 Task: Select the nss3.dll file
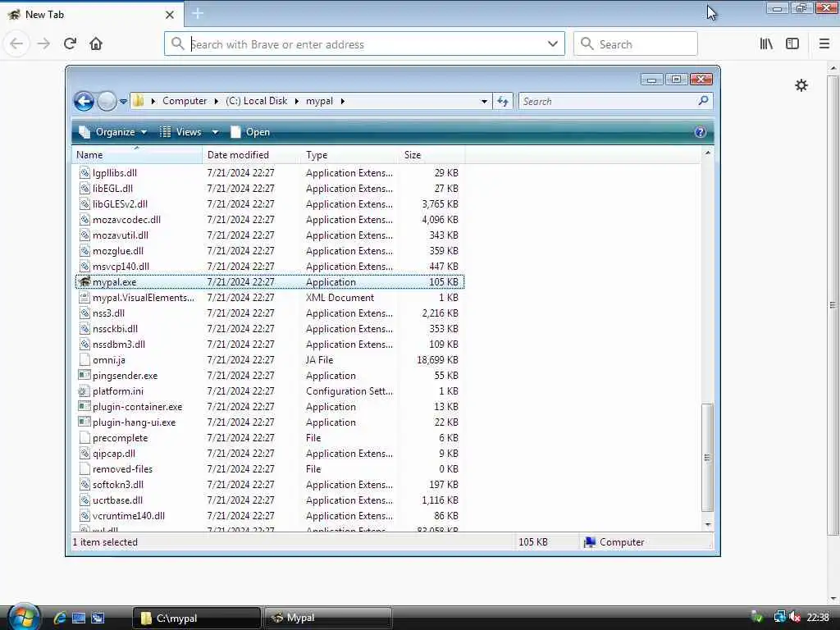pyautogui.click(x=108, y=313)
